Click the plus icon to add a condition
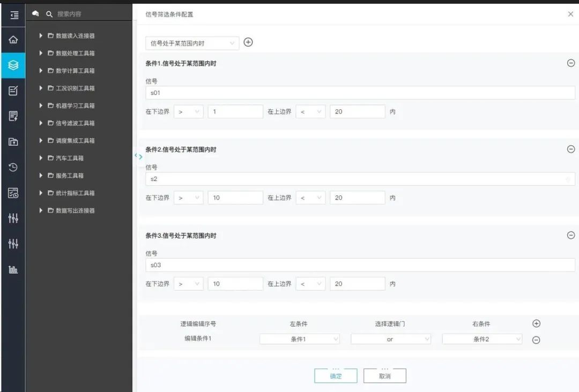 point(248,42)
